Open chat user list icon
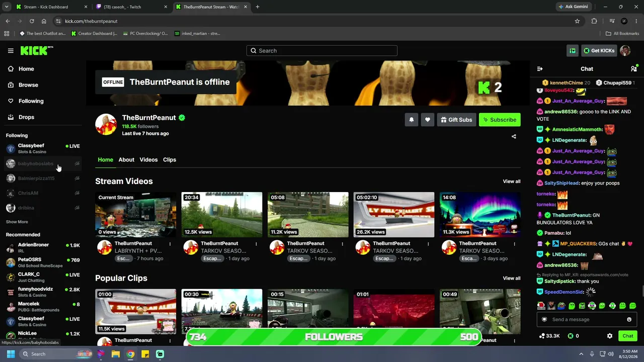The height and width of the screenshot is (362, 644). pyautogui.click(x=634, y=69)
